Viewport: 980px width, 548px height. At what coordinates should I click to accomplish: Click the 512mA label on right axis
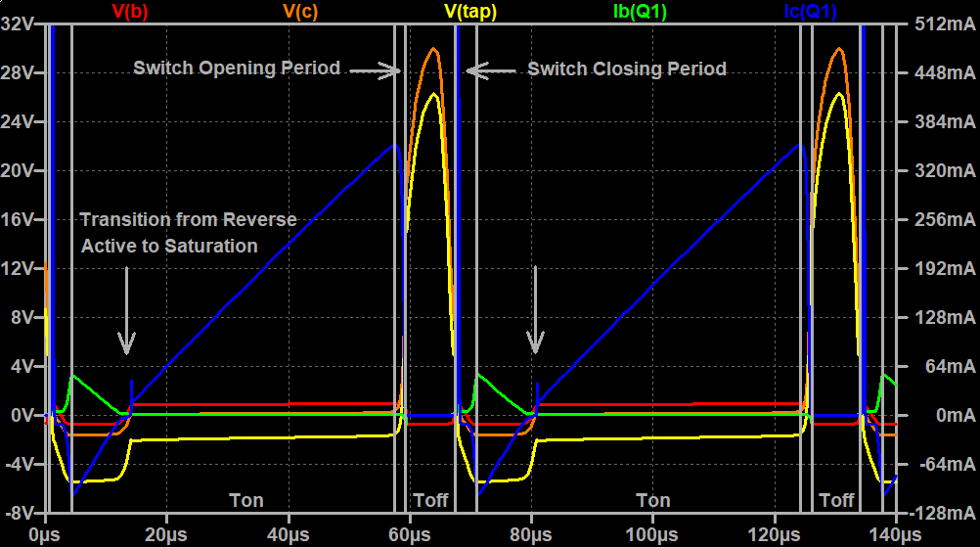click(x=942, y=23)
